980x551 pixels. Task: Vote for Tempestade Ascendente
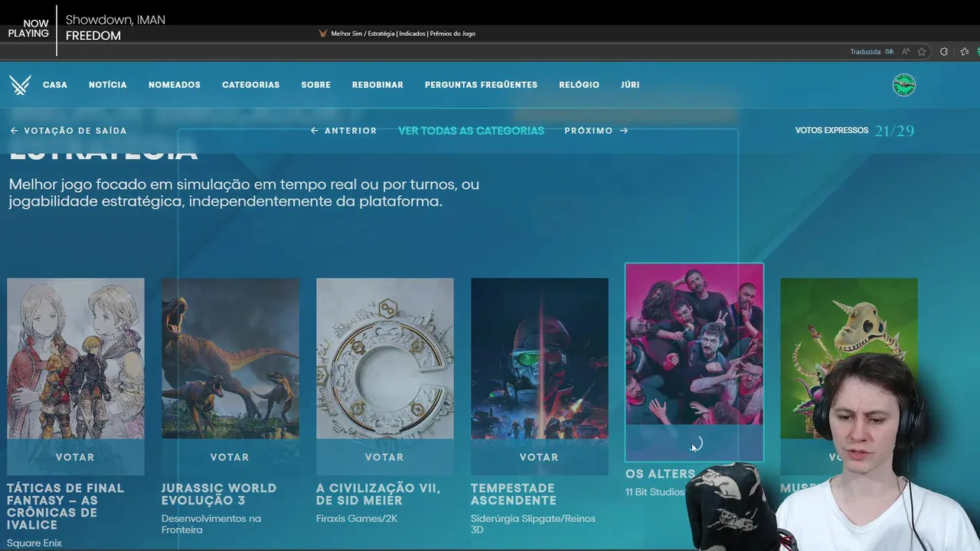click(x=539, y=457)
